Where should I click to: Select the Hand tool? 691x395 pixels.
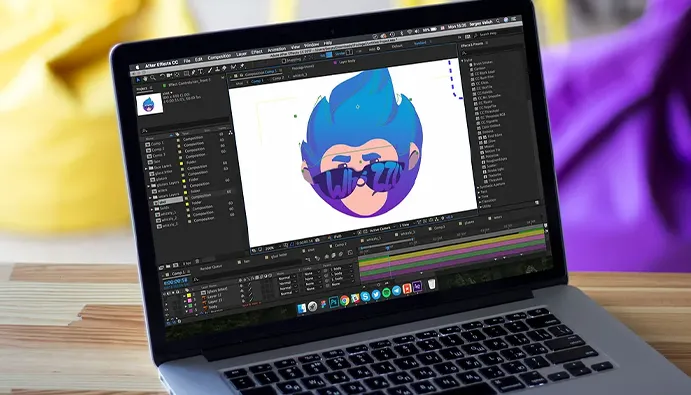pyautogui.click(x=145, y=79)
